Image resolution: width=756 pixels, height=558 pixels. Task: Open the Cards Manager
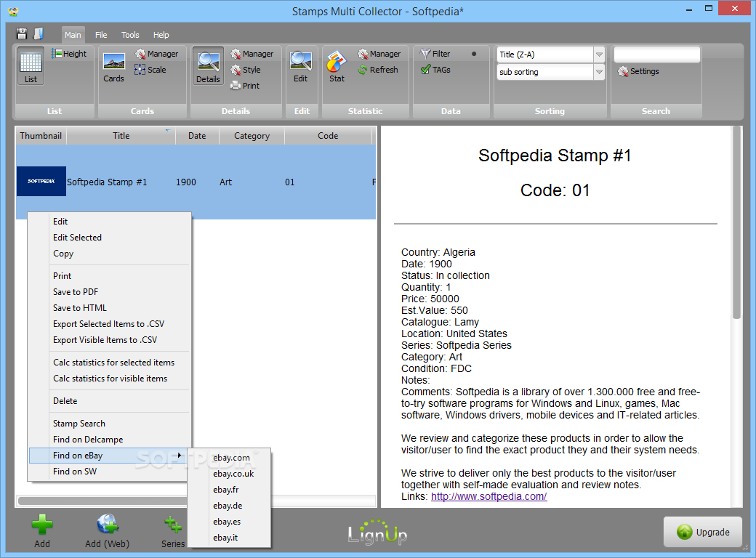tap(157, 54)
